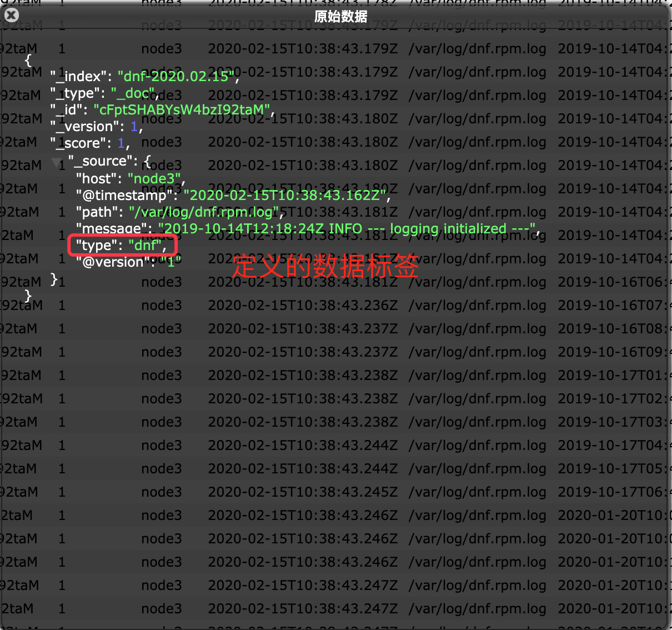The image size is (672, 630).
Task: Click the message cell starting 2019-10-16T09
Action: (611, 352)
